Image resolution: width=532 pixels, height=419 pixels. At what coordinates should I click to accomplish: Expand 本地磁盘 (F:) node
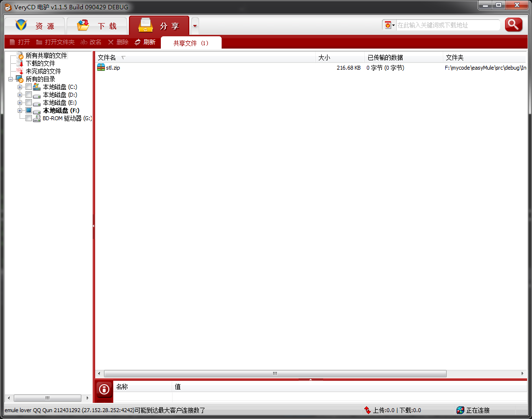[x=20, y=110]
